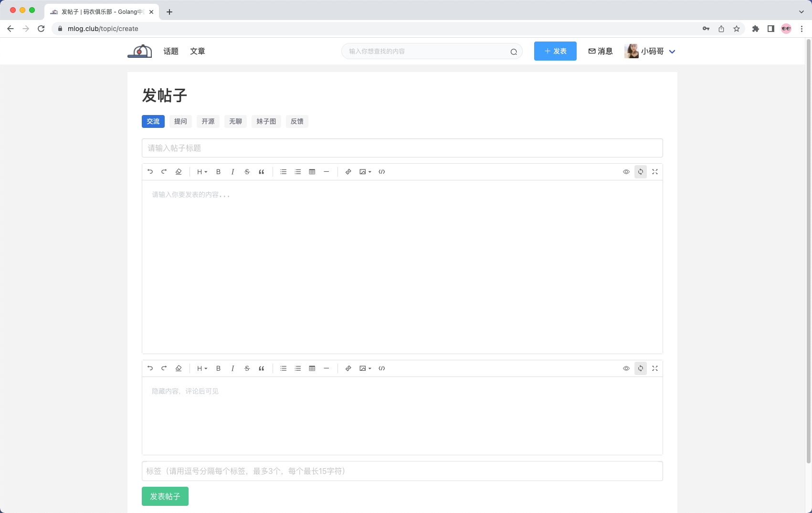Viewport: 812px width, 513px height.
Task: Switch to the 文章 navigation tab
Action: (198, 51)
